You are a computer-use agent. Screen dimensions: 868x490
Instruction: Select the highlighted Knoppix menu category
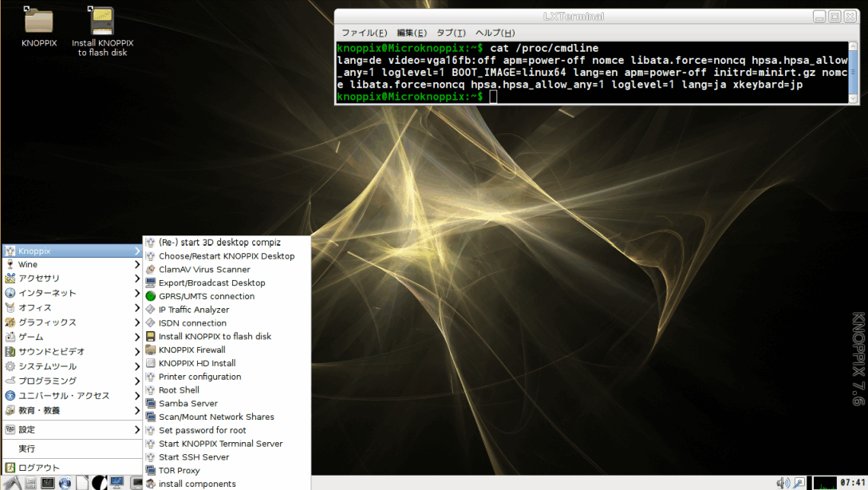[x=73, y=251]
